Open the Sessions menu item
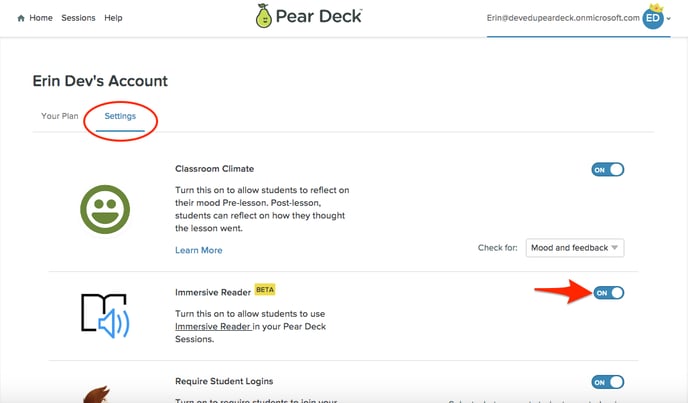The height and width of the screenshot is (403, 688). (78, 18)
